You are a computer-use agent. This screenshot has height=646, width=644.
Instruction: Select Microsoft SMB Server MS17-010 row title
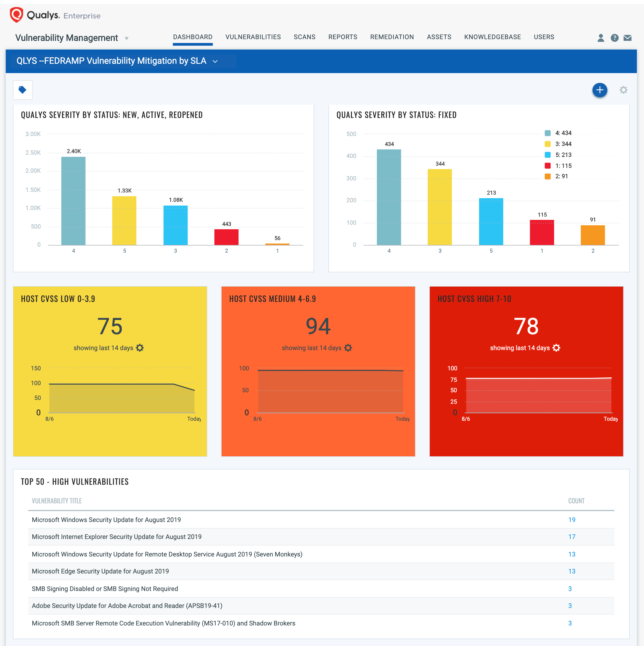click(164, 623)
